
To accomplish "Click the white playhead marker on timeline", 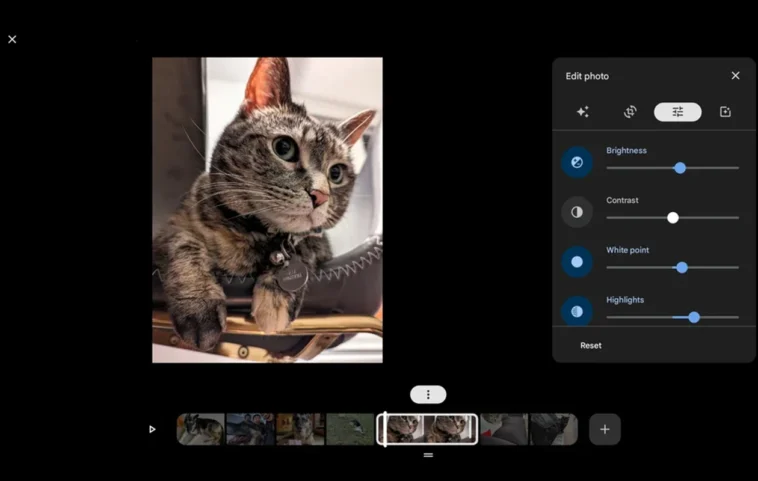I will point(385,429).
